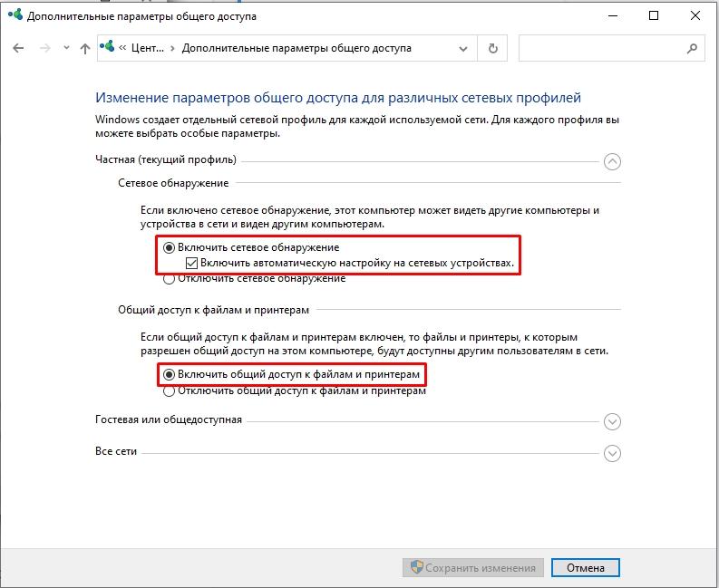Open recent locations dropdown arrow

coord(66,48)
